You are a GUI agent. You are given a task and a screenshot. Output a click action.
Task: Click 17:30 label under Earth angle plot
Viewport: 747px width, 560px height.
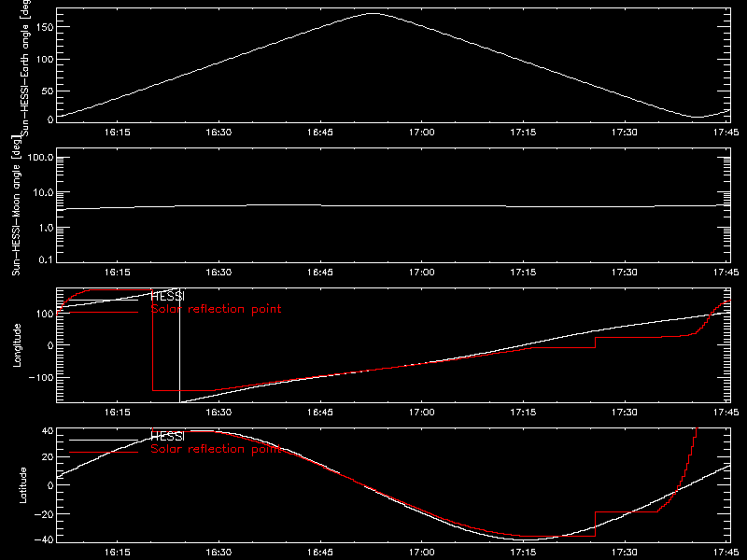coord(625,133)
